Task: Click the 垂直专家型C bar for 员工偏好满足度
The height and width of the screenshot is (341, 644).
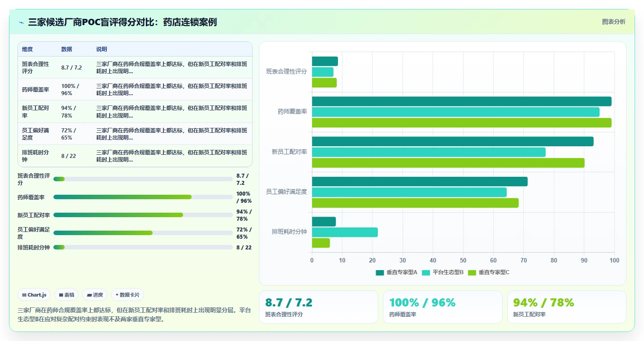Action: pos(415,203)
